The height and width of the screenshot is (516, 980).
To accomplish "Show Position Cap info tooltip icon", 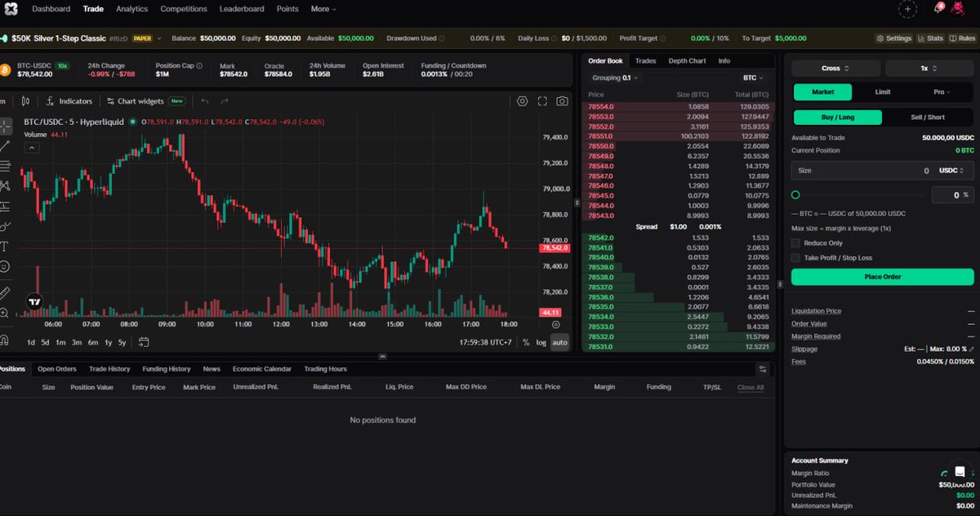I will coord(199,65).
